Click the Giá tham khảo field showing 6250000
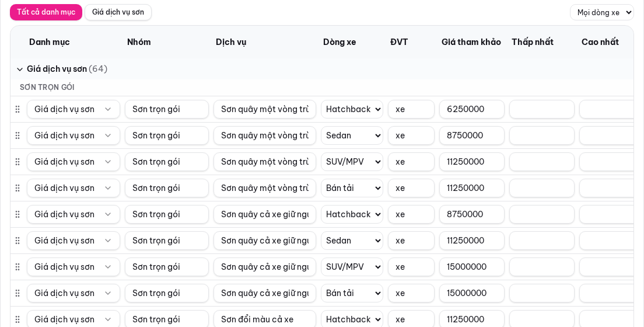The image size is (644, 327). coord(471,109)
